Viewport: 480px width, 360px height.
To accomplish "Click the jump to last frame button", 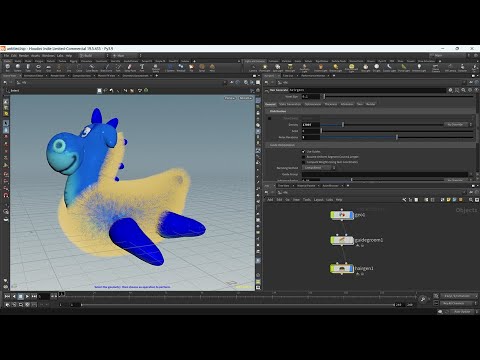I will pyautogui.click(x=34, y=296).
